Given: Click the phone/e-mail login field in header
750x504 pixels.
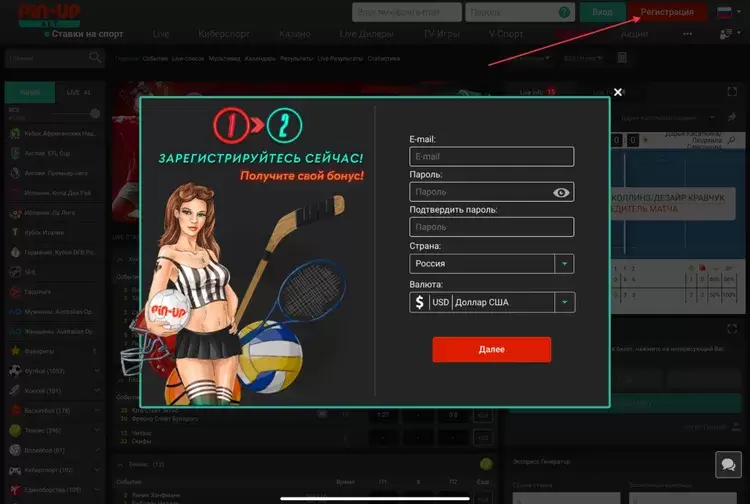Looking at the screenshot, I should [407, 12].
